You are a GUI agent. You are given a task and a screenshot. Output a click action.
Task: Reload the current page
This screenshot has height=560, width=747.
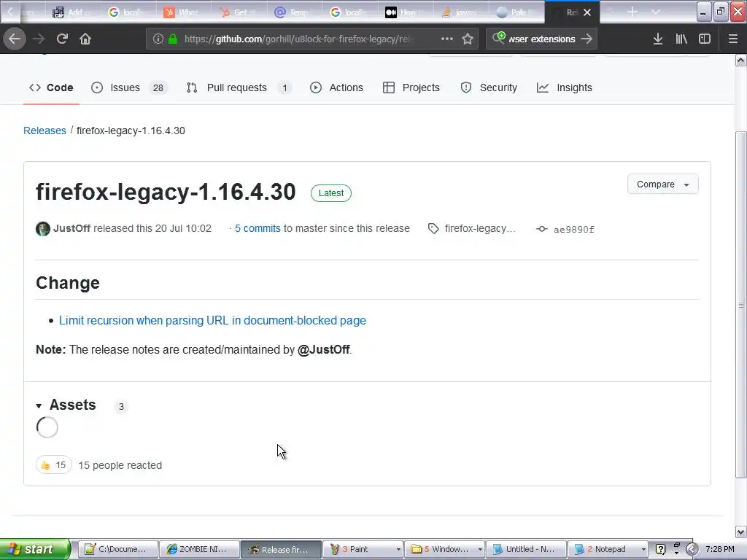click(x=62, y=39)
